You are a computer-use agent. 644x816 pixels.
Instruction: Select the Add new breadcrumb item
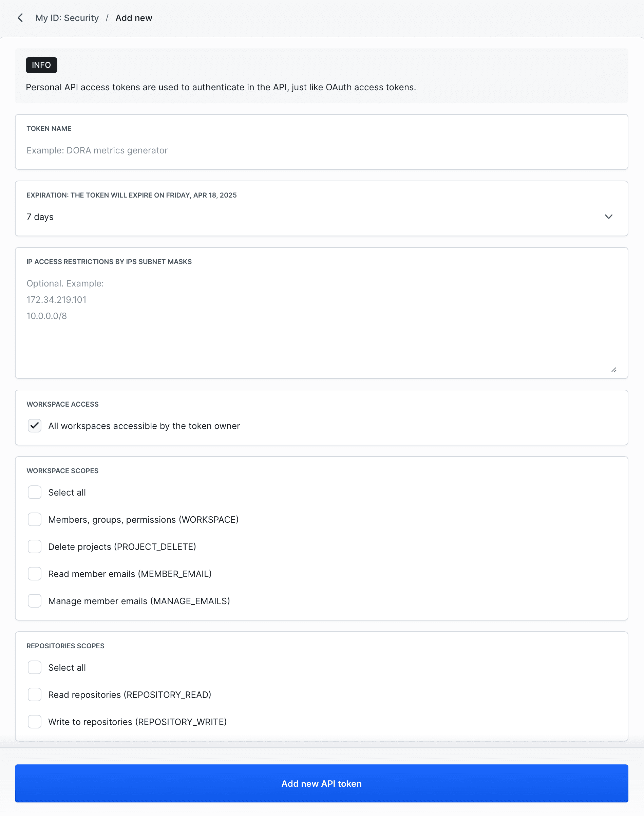point(134,18)
